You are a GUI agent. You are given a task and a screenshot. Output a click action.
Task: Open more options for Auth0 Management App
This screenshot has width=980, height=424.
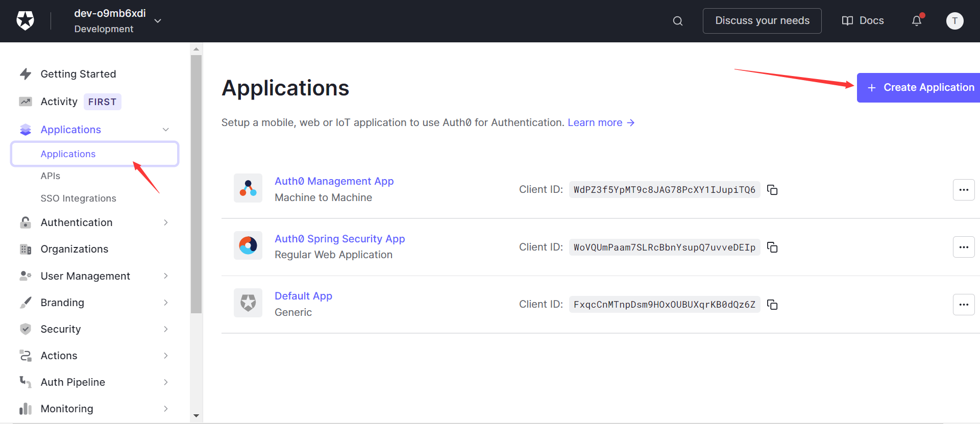pos(964,190)
